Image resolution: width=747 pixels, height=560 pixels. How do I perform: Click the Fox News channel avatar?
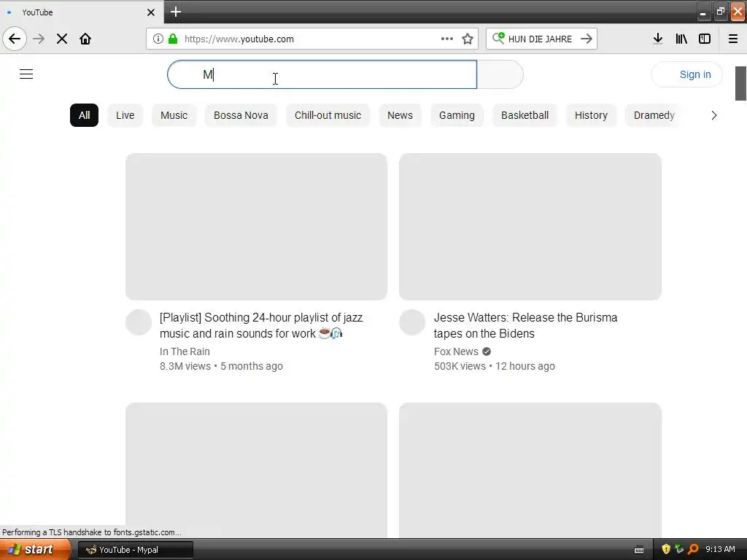(412, 322)
